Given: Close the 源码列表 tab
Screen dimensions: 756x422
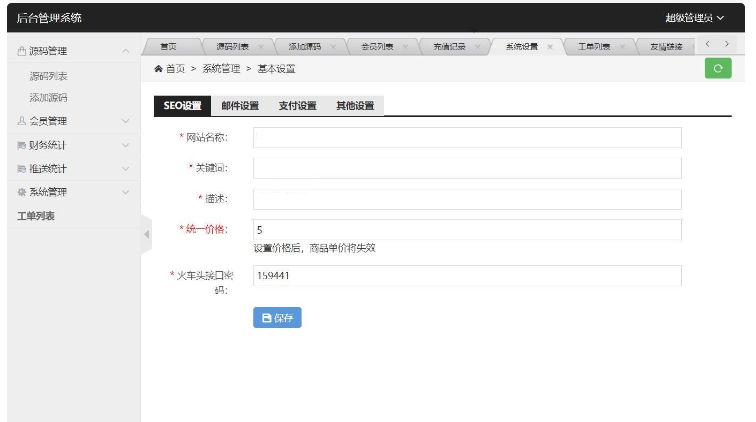Looking at the screenshot, I should click(x=261, y=47).
